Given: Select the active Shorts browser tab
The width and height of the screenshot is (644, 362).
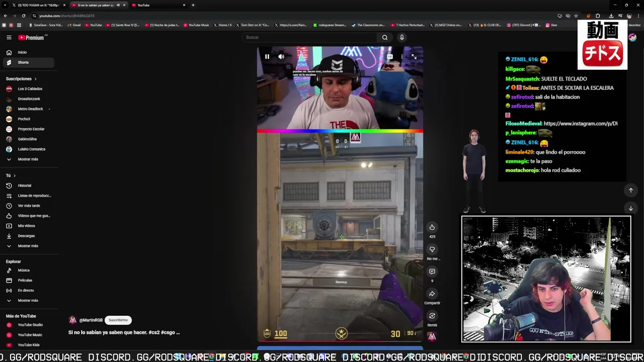Looking at the screenshot, I should 98,5.
